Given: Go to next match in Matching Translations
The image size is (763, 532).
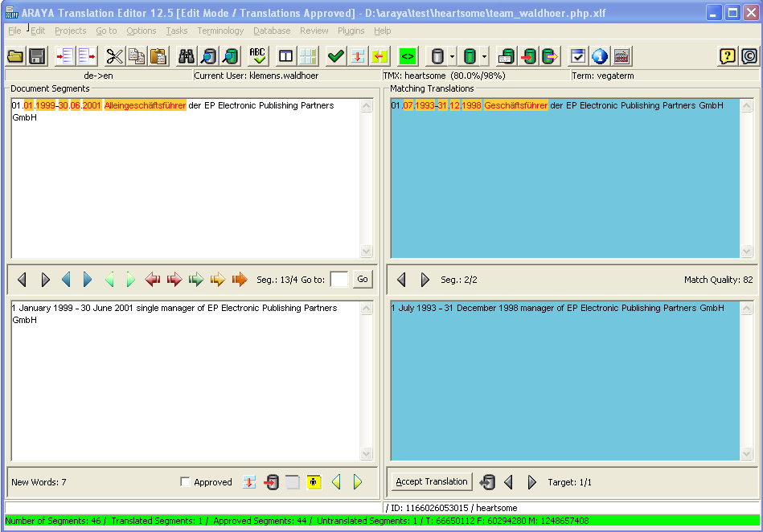Looking at the screenshot, I should (425, 280).
